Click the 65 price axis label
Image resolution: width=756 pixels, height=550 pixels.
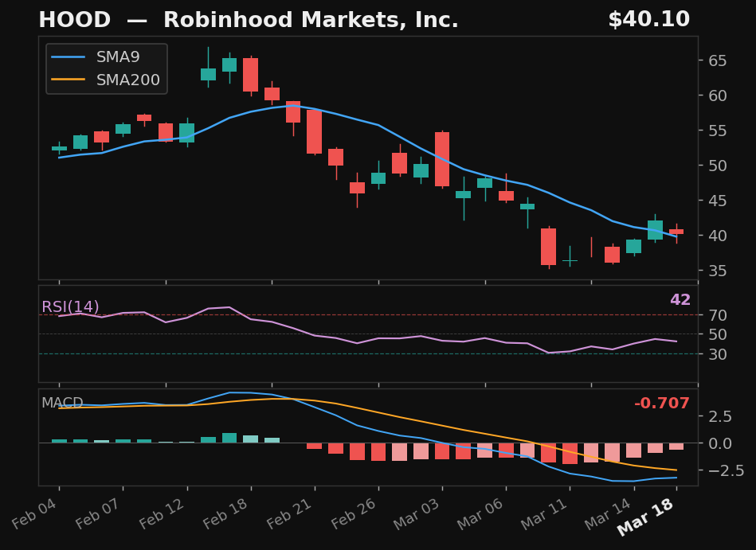(718, 60)
